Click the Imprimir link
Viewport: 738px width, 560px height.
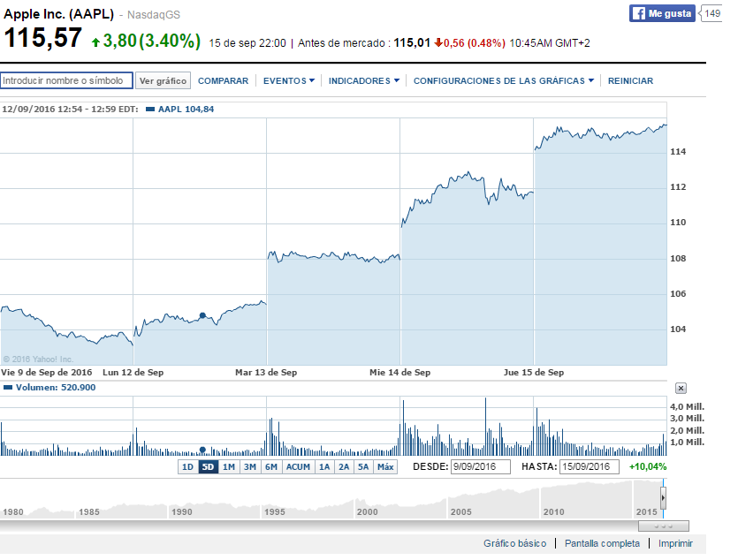[675, 543]
